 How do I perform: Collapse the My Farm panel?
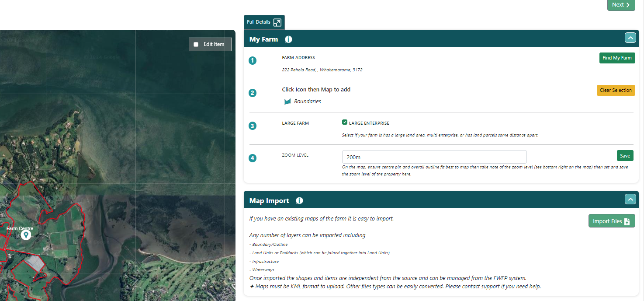[630, 38]
